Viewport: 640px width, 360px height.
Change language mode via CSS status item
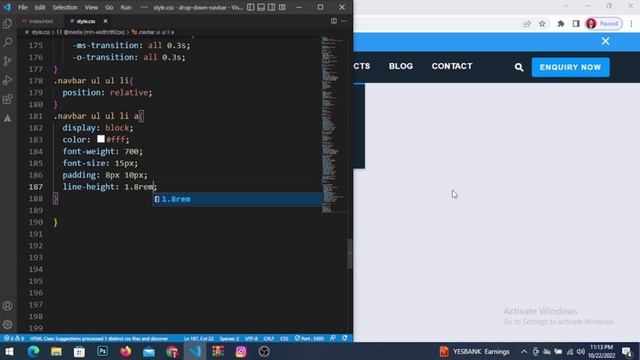click(284, 338)
